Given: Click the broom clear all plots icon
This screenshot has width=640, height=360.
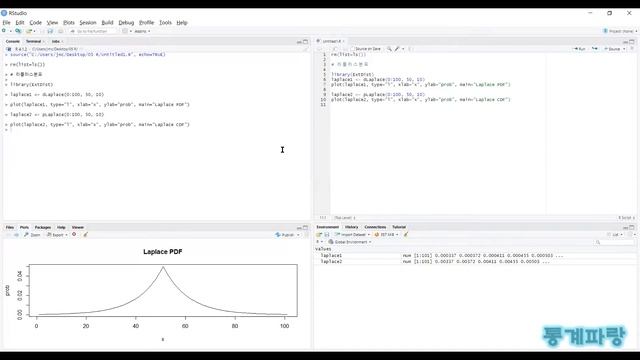Looking at the screenshot, I should point(86,235).
